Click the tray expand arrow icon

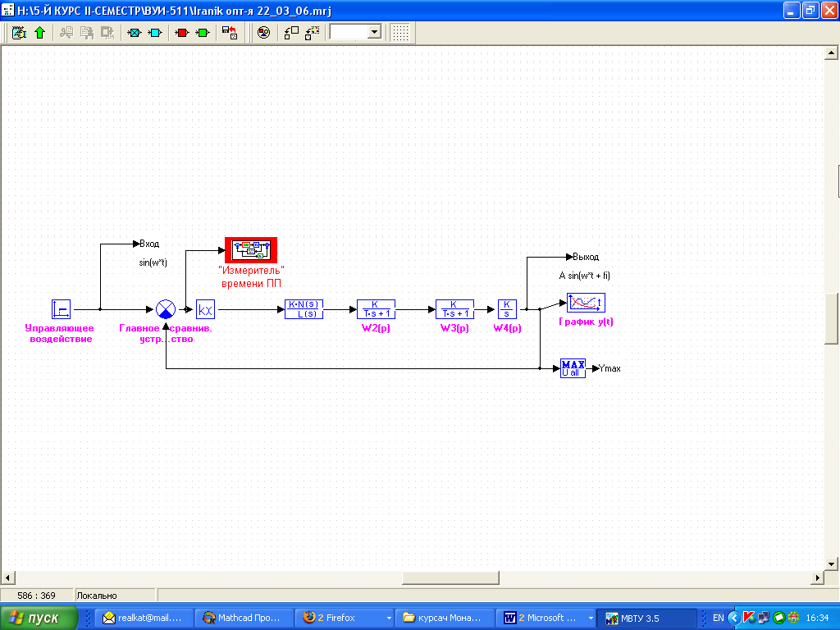coord(734,619)
